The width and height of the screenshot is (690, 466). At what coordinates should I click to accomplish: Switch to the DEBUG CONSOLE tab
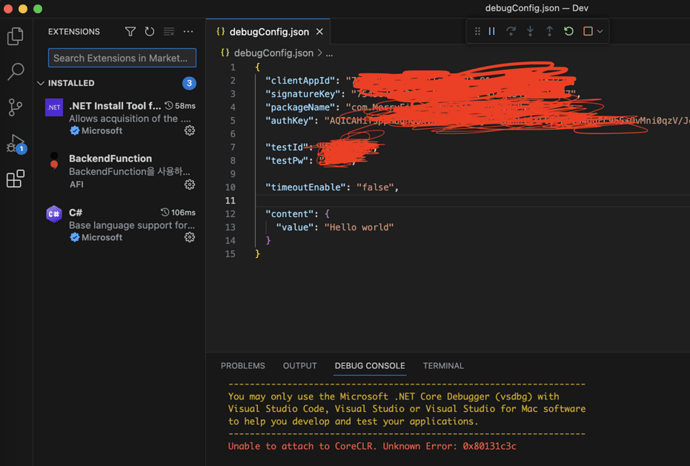(x=370, y=366)
